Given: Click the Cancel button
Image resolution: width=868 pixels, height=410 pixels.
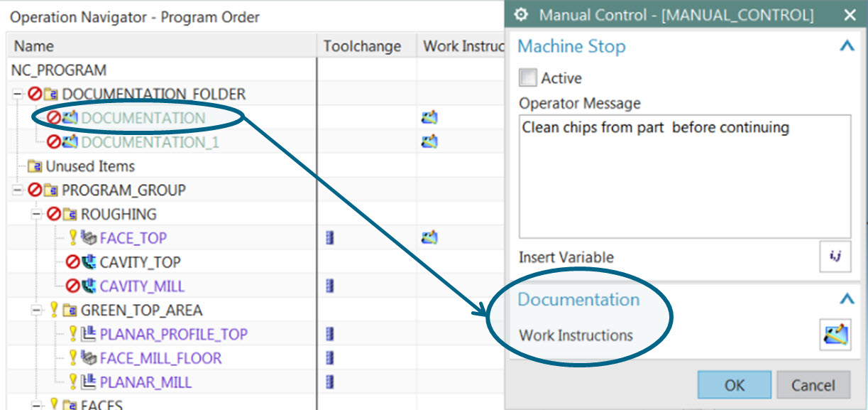Looking at the screenshot, I should 813,385.
